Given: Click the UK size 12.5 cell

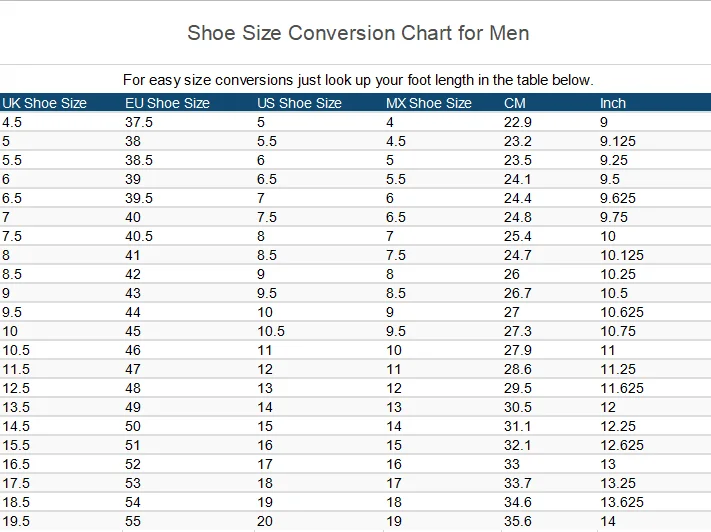Looking at the screenshot, I should pos(16,388).
